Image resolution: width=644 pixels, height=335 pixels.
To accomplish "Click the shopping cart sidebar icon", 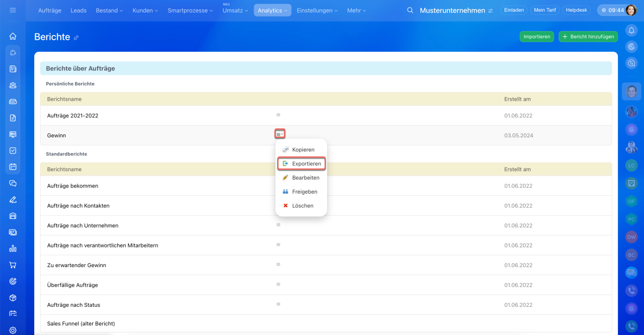I will coord(13,265).
